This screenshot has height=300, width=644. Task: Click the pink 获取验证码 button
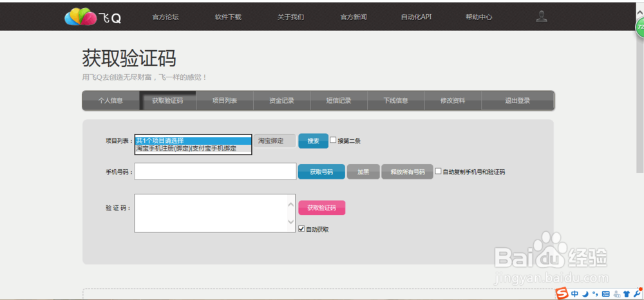tap(322, 208)
